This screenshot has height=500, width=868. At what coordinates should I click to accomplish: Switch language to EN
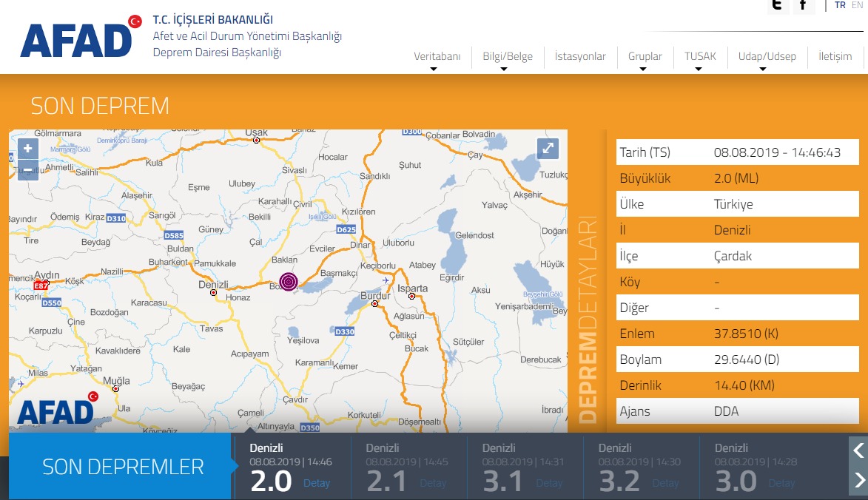coord(857,5)
